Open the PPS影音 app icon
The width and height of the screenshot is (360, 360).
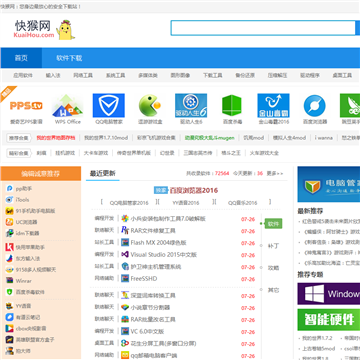(x=26, y=106)
